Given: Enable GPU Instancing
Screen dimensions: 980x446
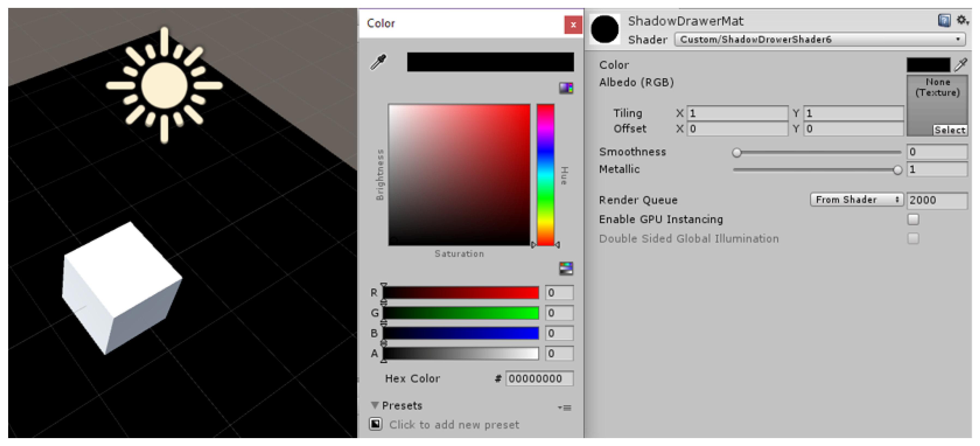Looking at the screenshot, I should point(913,219).
